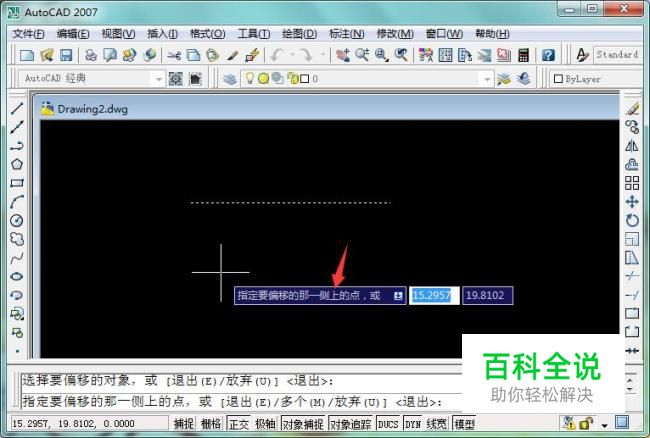The image size is (650, 438).
Task: Select the Line draw tool
Action: [17, 108]
